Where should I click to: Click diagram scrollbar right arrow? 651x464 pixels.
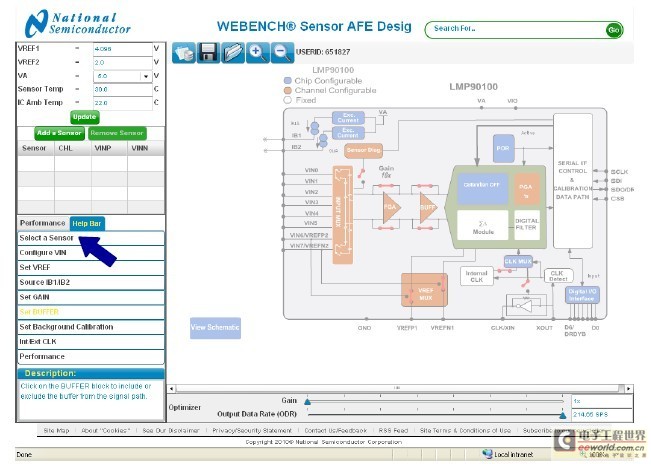pos(629,389)
